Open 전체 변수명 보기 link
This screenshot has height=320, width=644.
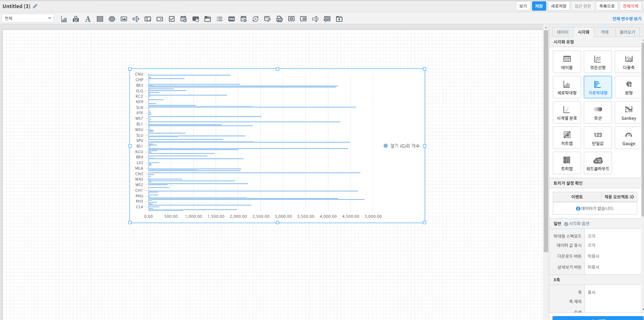[x=627, y=19]
